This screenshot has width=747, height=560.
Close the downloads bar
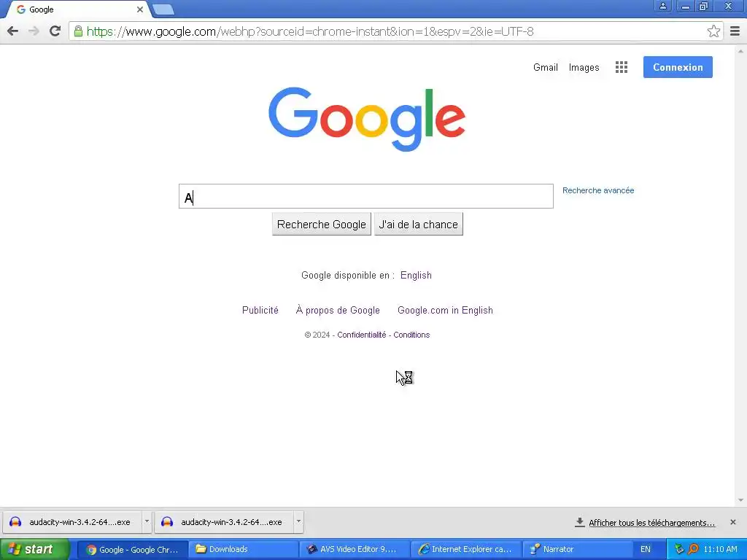point(733,522)
